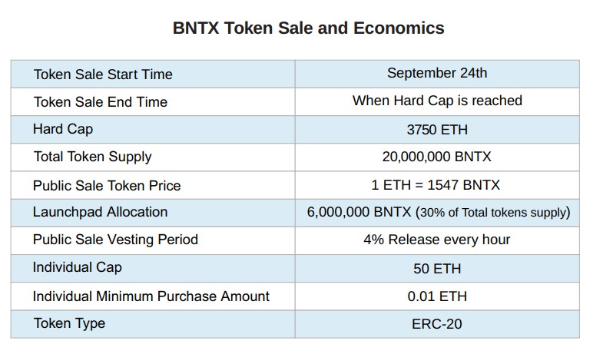Select the Individual Minimum Purchase Amount label
The image size is (593, 364).
(x=151, y=296)
